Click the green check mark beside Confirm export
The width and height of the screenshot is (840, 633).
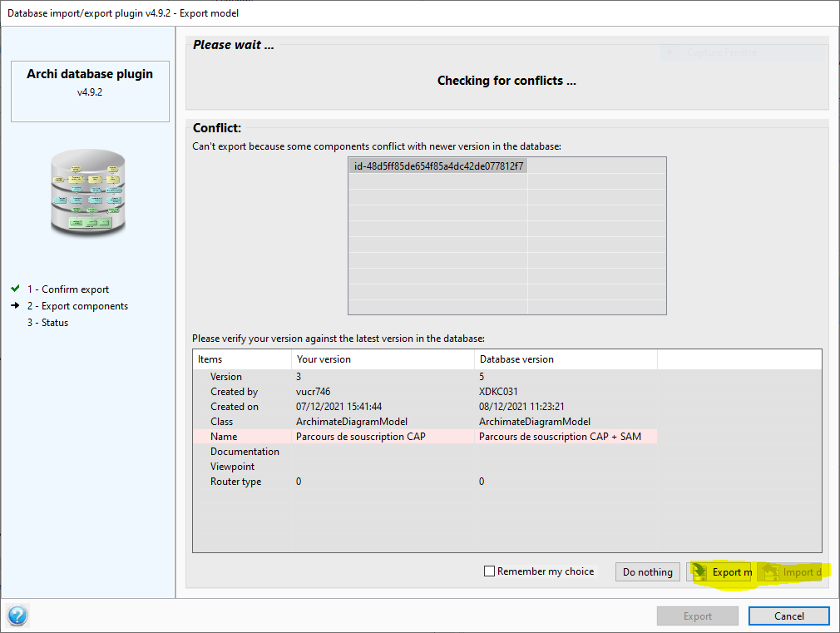17,289
